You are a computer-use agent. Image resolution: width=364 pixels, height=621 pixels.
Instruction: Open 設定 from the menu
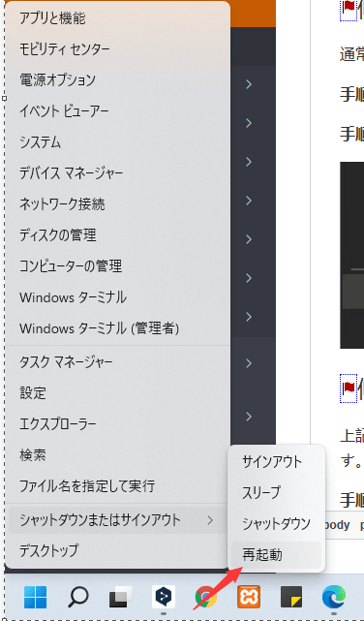click(x=117, y=393)
